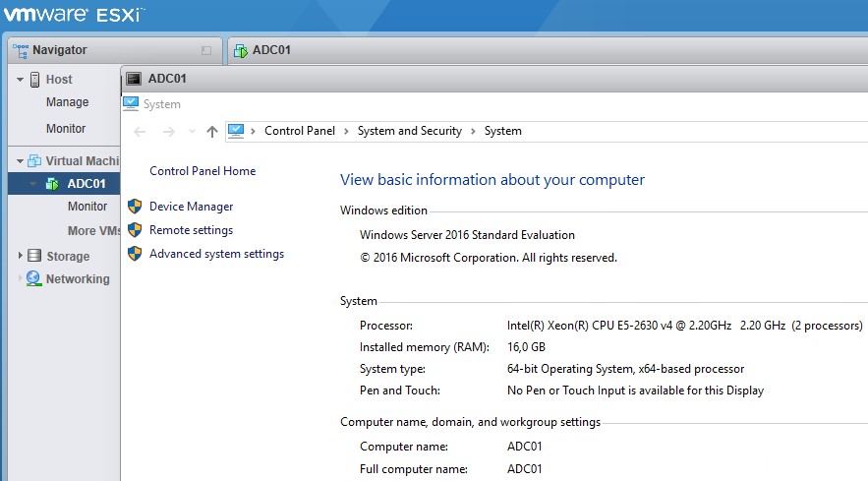Select Monitor under Host

click(x=65, y=129)
